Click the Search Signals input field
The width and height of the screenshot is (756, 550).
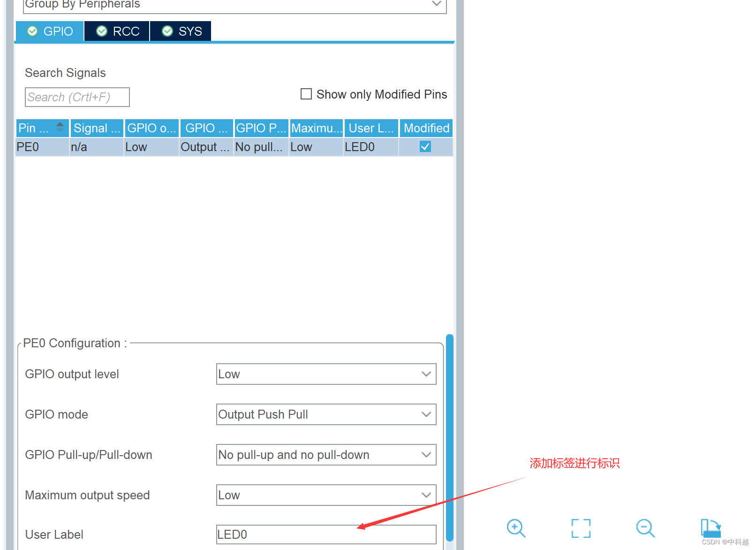tap(77, 97)
